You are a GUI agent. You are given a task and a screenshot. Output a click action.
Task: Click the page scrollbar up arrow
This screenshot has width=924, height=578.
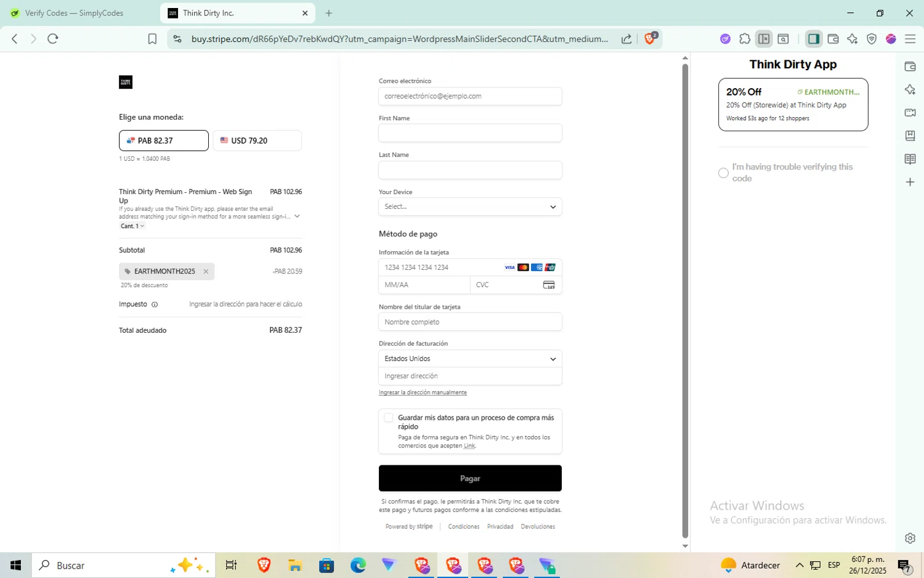coord(685,57)
